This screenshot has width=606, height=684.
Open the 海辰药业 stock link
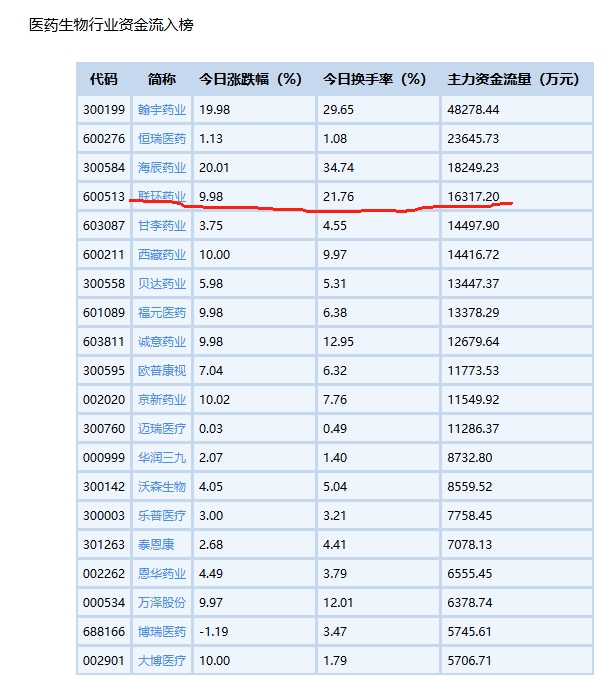pyautogui.click(x=162, y=168)
